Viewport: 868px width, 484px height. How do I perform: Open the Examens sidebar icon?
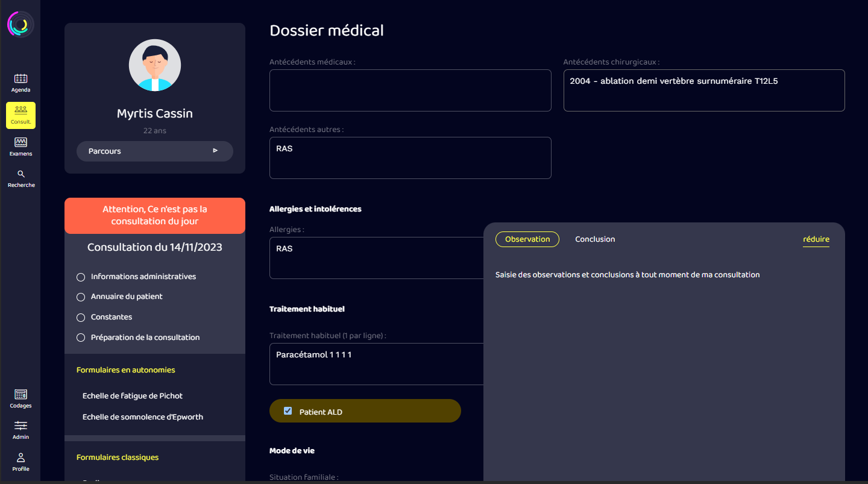[x=20, y=143]
